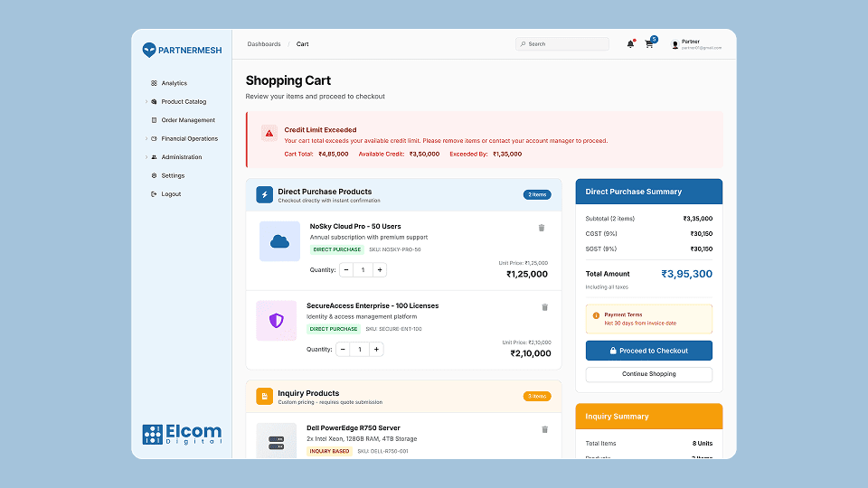
Task: Open the shopping cart icon in header
Action: [x=649, y=44]
